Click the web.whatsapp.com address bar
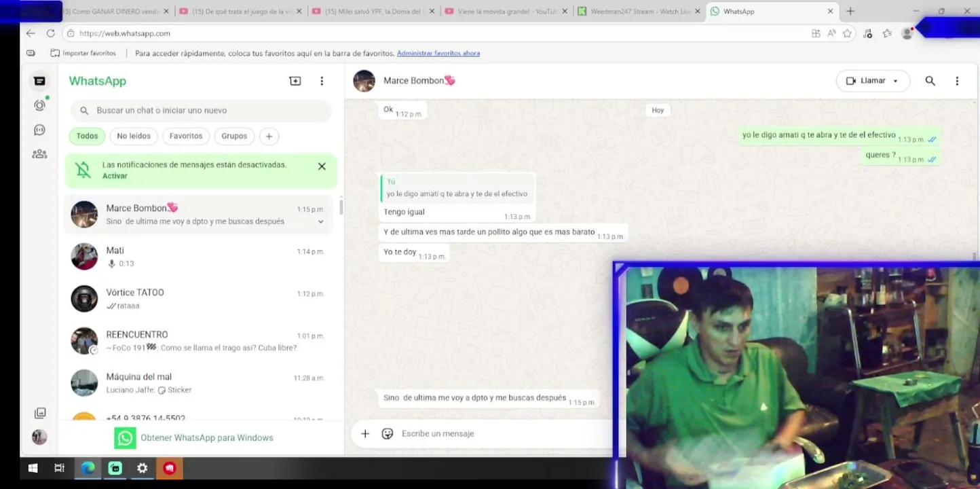This screenshot has height=489, width=980. click(434, 33)
